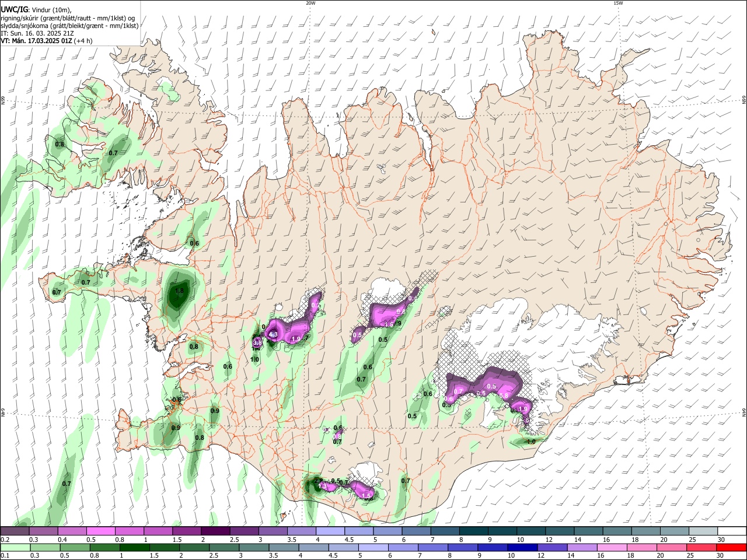Click the bright pink 0.5 swatch in upper legend row
The image size is (747, 560).
click(x=100, y=531)
